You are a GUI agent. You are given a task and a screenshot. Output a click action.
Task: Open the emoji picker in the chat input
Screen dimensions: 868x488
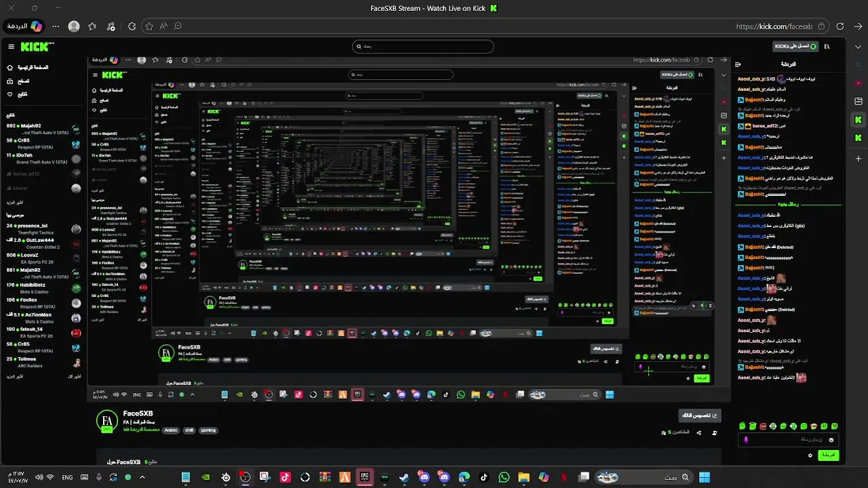831,440
